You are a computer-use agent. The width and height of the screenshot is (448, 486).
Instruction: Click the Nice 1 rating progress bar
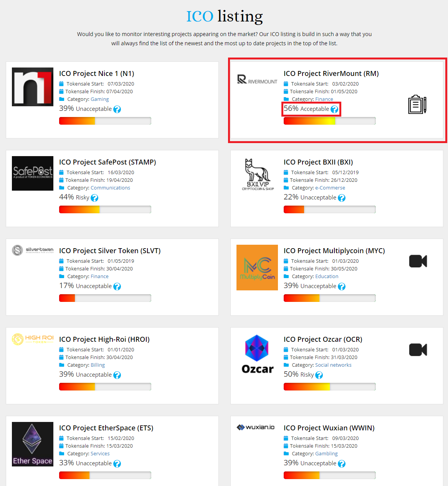click(105, 121)
